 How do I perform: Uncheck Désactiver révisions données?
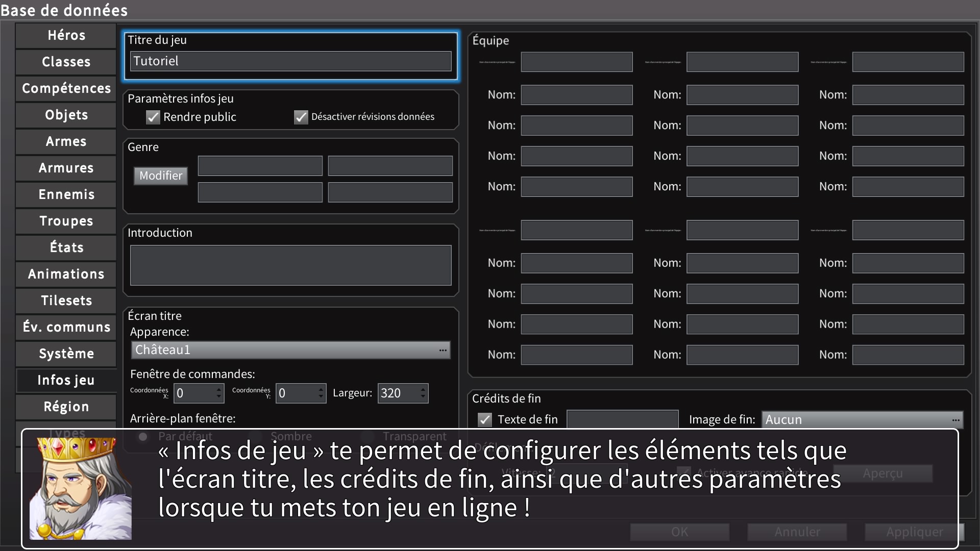pyautogui.click(x=301, y=117)
